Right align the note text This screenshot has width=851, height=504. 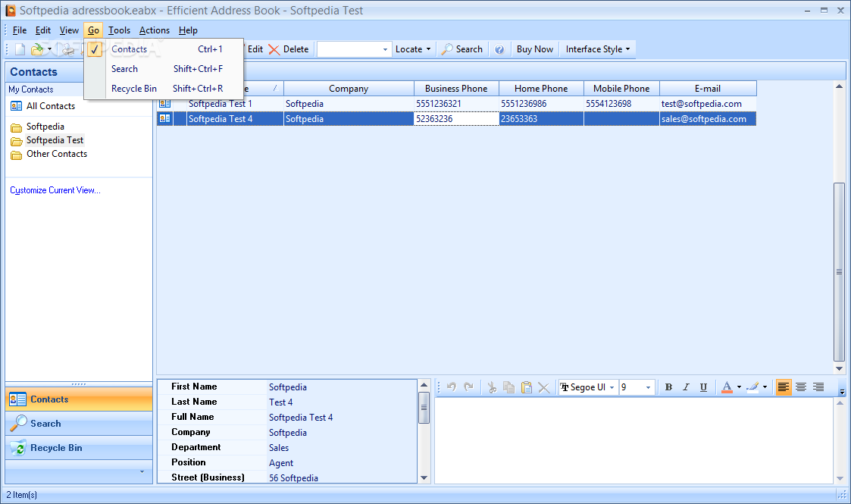point(818,387)
